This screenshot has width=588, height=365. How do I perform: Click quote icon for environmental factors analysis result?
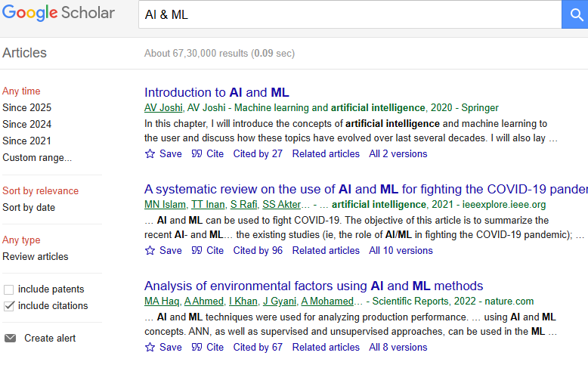(x=197, y=347)
